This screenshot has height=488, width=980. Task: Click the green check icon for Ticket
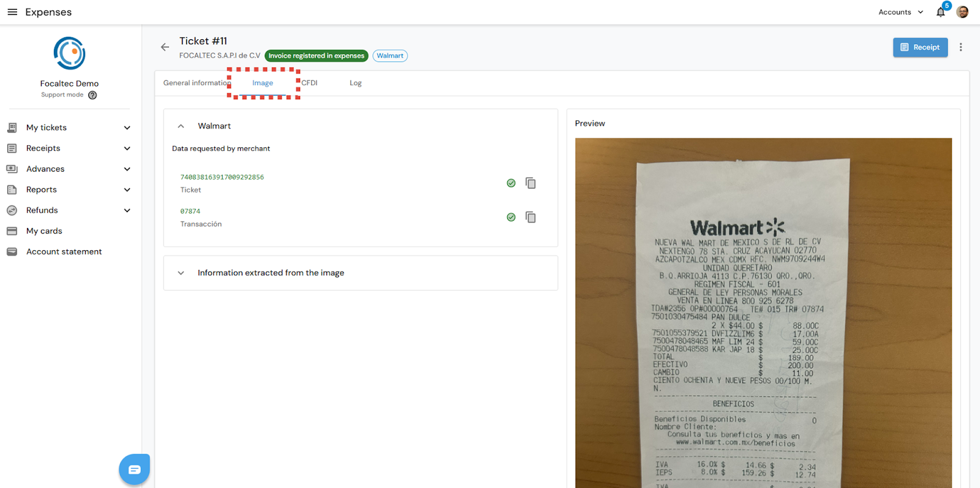[x=511, y=183]
